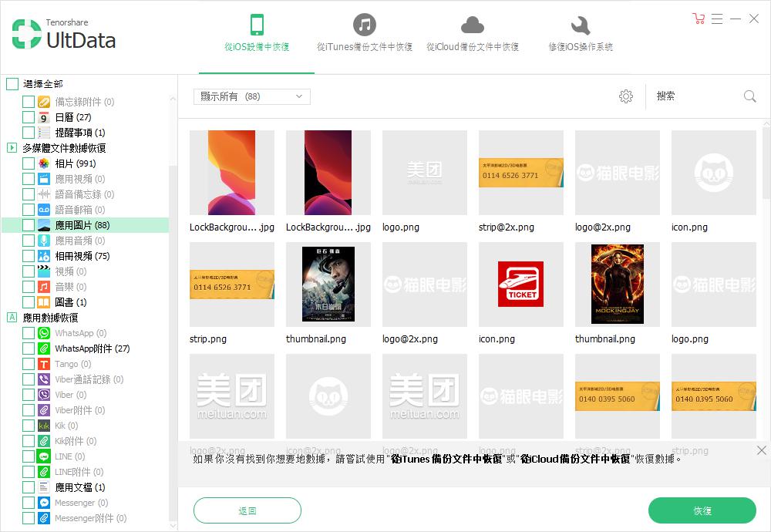Collapse the 應用數據恢復 section

pyautogui.click(x=12, y=317)
